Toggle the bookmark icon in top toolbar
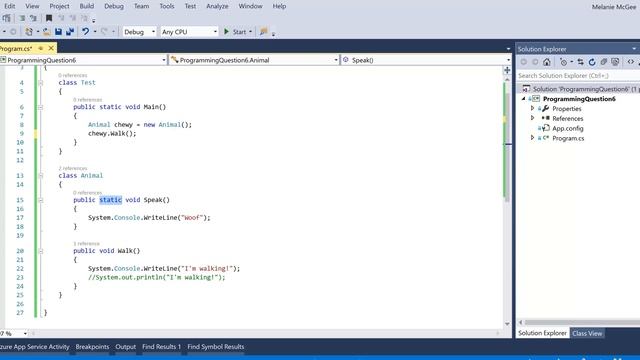Screen dimensions: 640x360 (x=49, y=18)
